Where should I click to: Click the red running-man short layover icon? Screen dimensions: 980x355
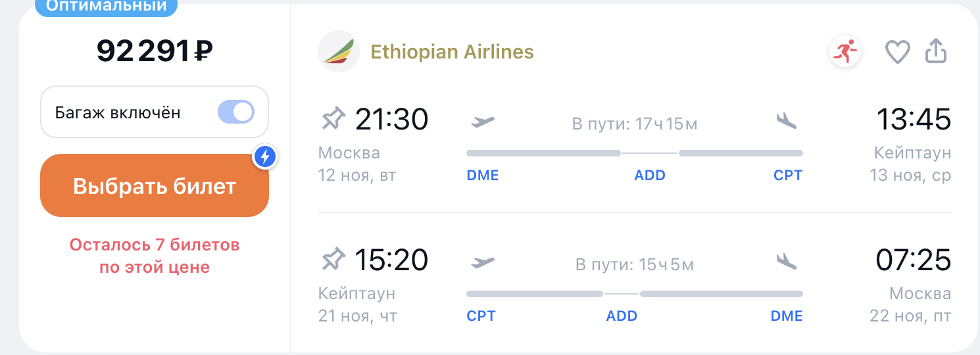[845, 51]
